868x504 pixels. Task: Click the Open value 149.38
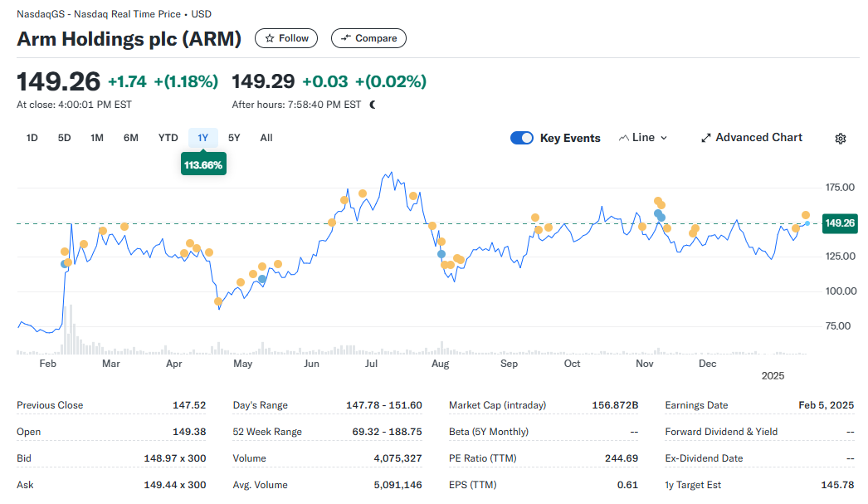pos(189,432)
